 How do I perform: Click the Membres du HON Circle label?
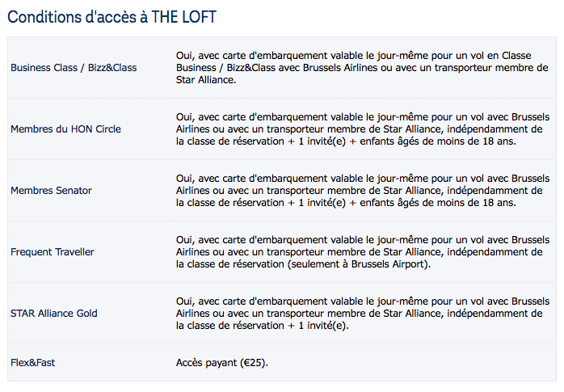point(65,129)
